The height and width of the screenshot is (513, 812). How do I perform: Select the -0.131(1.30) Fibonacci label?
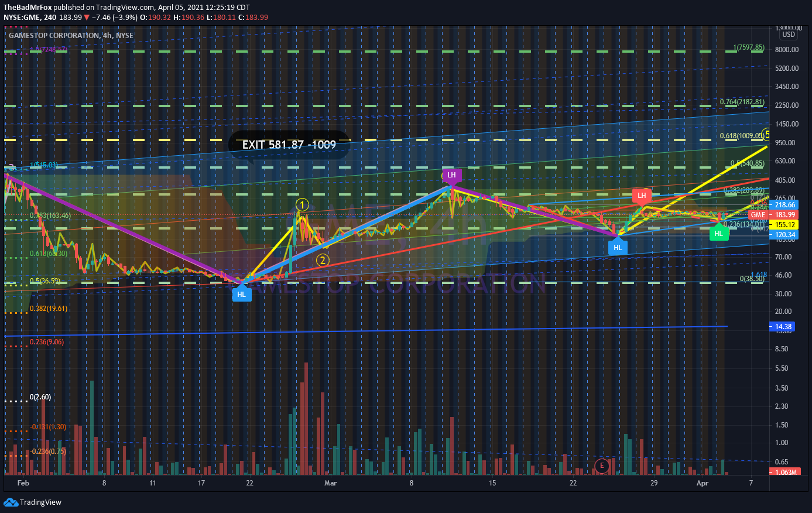(x=49, y=427)
